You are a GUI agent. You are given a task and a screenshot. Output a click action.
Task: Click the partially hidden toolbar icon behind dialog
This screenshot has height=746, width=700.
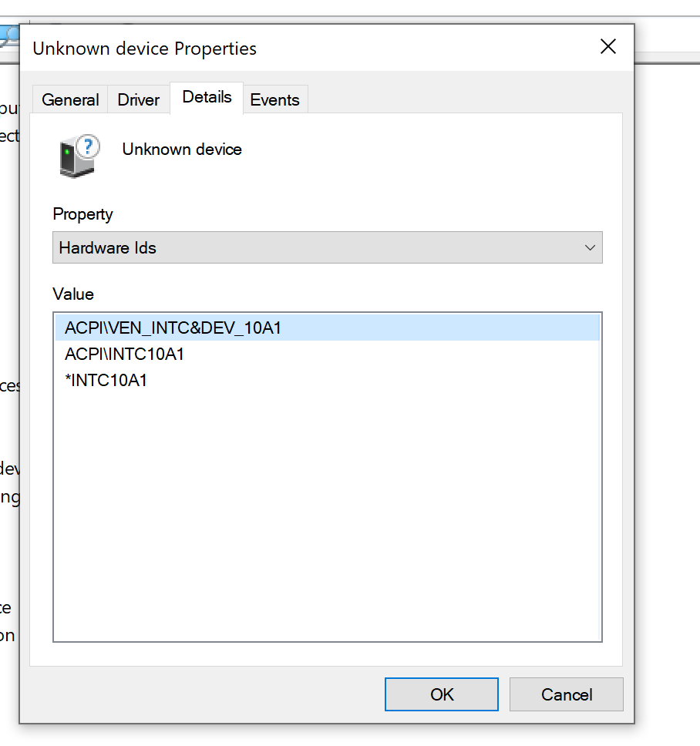point(9,35)
